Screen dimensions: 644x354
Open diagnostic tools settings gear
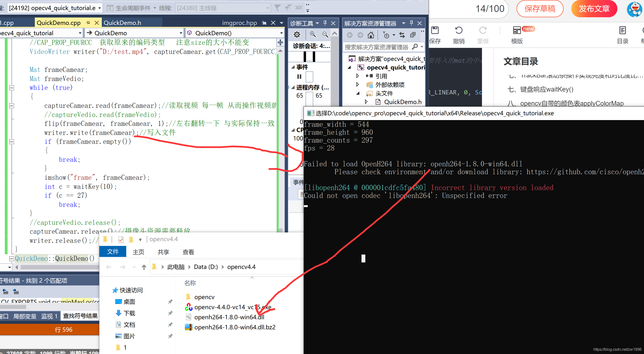[297, 35]
